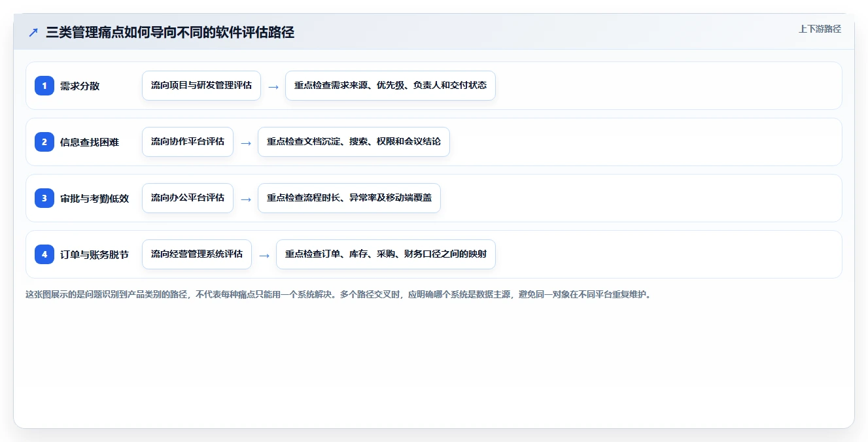This screenshot has width=868, height=442.
Task: Open the 流向经营管理系统评估 box
Action: (x=197, y=254)
